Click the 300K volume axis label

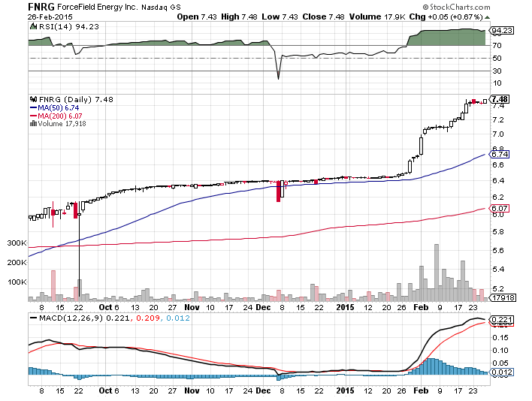(17, 243)
